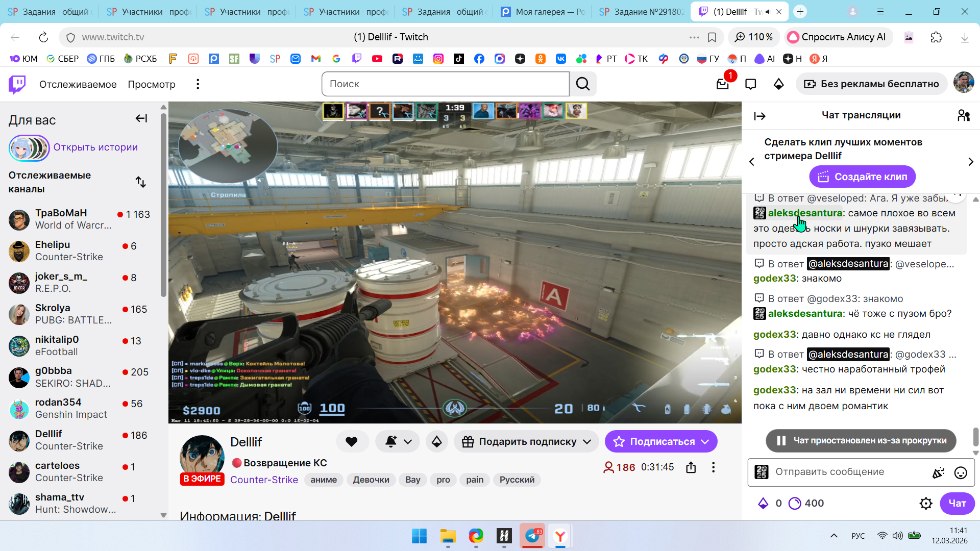Open chat settings gear icon
This screenshot has width=980, height=551.
tap(925, 504)
